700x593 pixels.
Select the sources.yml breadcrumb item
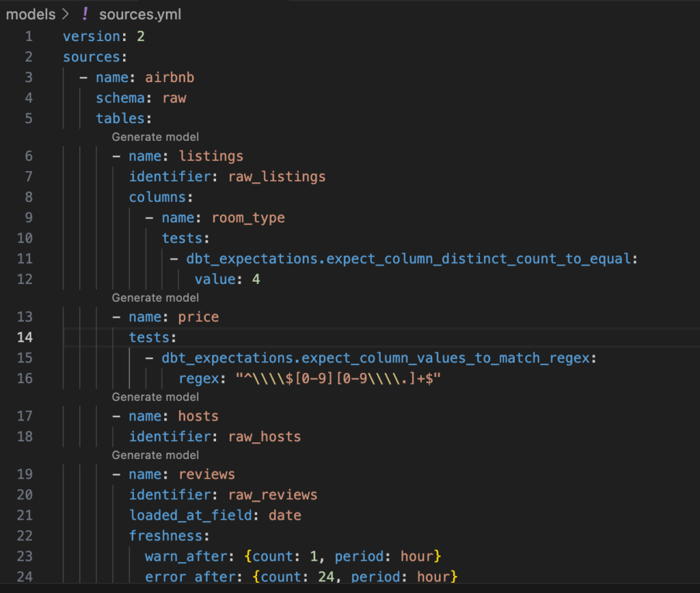click(x=140, y=14)
